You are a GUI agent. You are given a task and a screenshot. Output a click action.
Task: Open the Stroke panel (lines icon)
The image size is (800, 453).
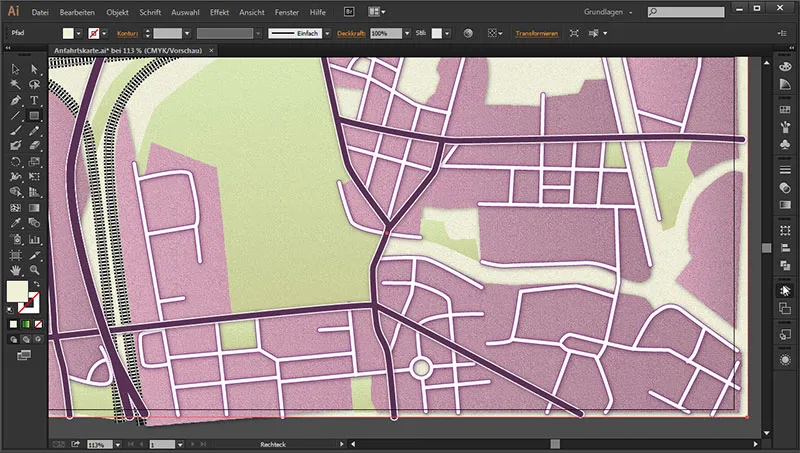(x=785, y=170)
